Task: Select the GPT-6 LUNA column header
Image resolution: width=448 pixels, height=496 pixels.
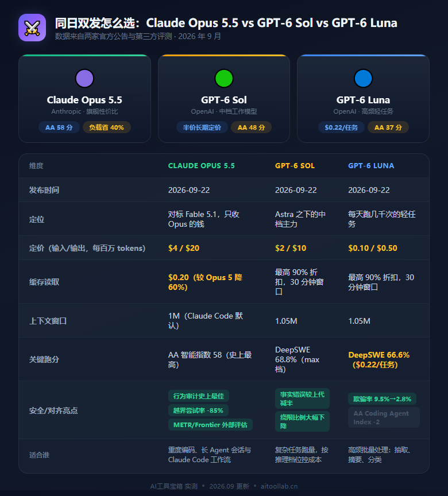Action: [371, 166]
